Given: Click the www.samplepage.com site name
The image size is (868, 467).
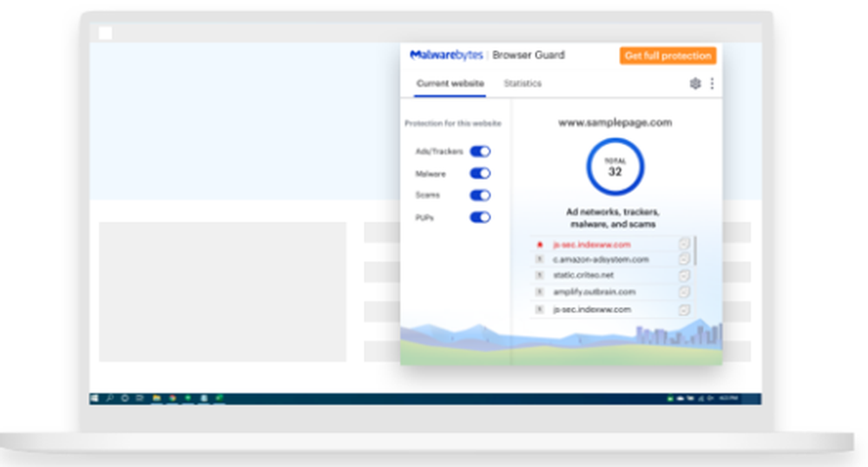Looking at the screenshot, I should point(615,123).
